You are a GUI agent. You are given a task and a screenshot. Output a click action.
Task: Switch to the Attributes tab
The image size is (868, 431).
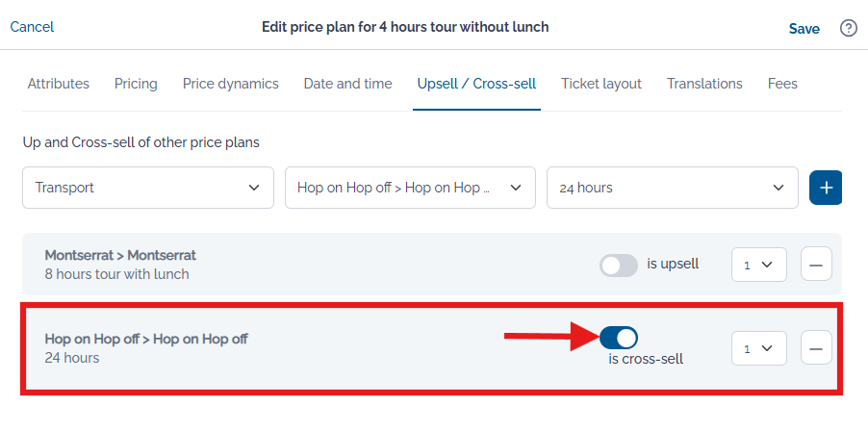[x=58, y=84]
